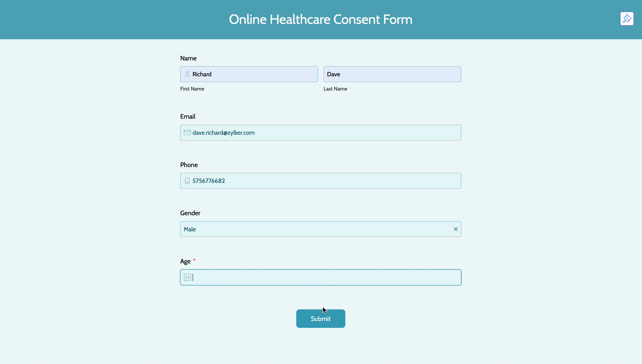The height and width of the screenshot is (364, 642).
Task: Click inside the empty Age input
Action: (x=325, y=277)
